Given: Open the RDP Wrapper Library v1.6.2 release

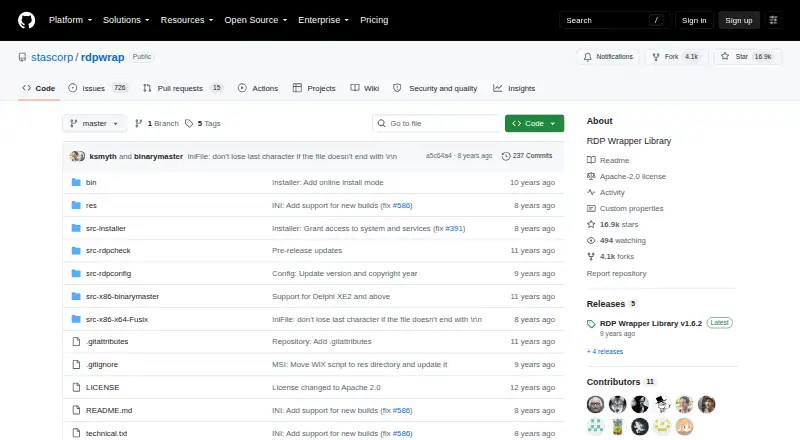Looking at the screenshot, I should point(651,323).
